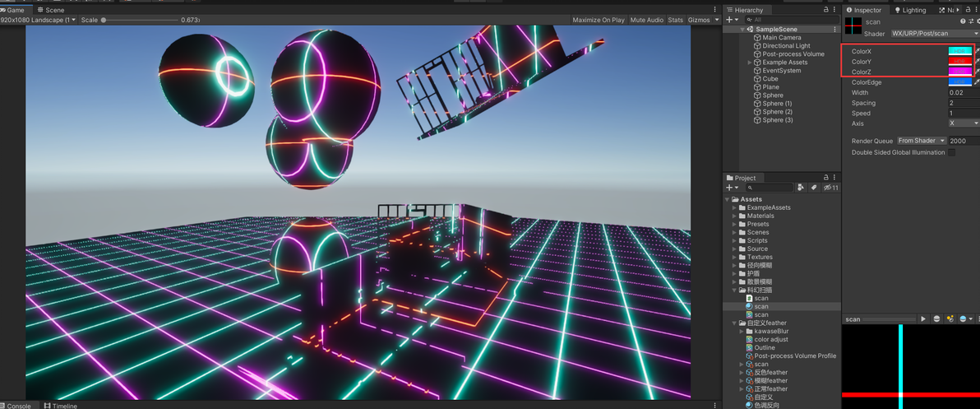Open the Render Queue From Shader dropdown
980x409 pixels.
(922, 141)
